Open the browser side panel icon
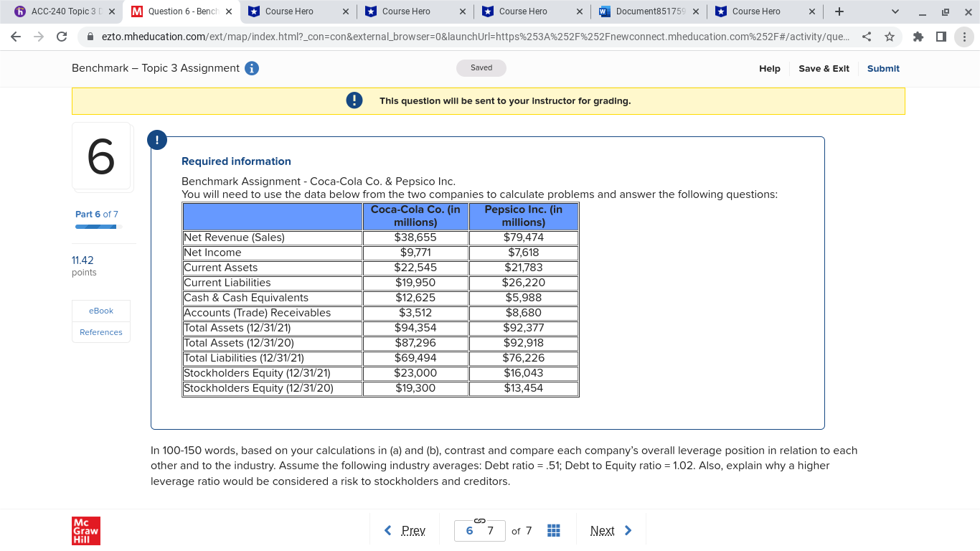The width and height of the screenshot is (980, 551). [941, 37]
